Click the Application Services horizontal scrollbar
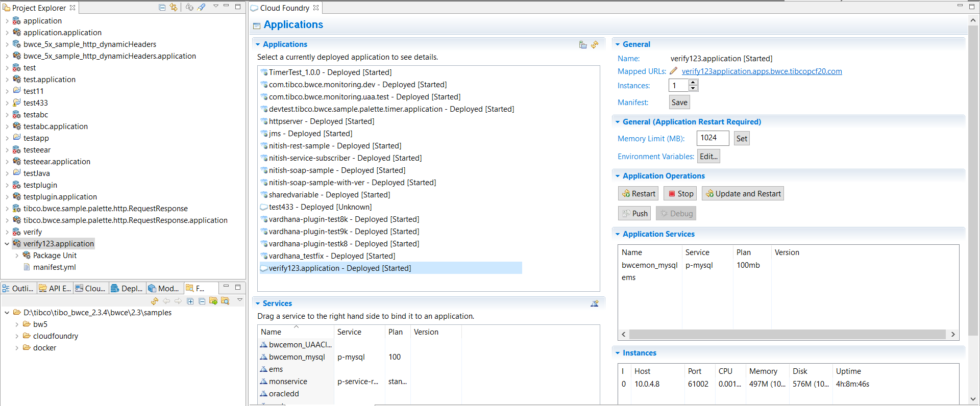 click(x=787, y=334)
